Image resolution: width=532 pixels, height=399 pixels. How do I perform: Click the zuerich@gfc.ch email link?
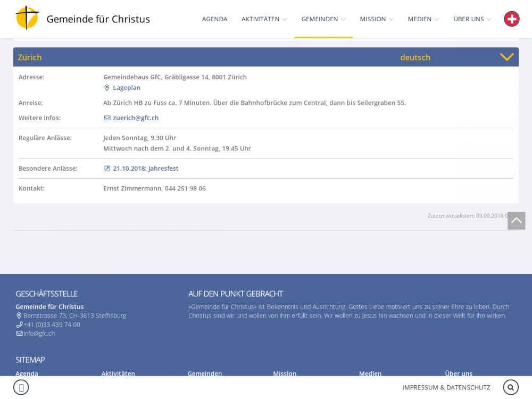coord(136,118)
